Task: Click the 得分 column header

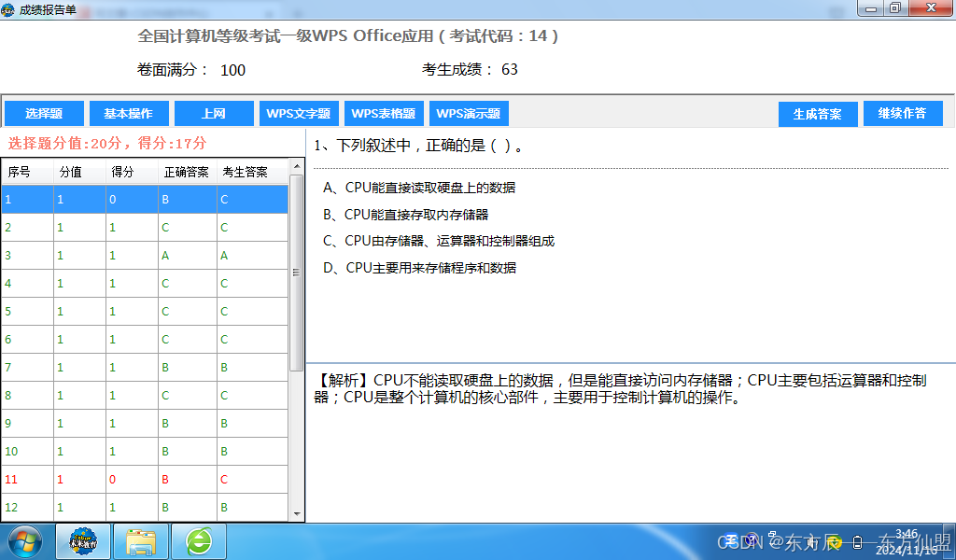Action: (x=132, y=172)
